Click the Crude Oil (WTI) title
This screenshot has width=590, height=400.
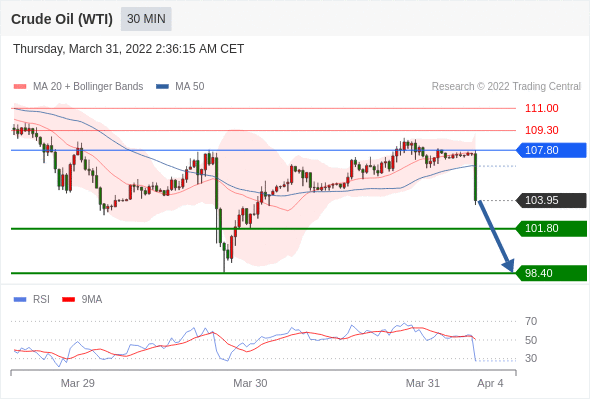click(x=62, y=19)
